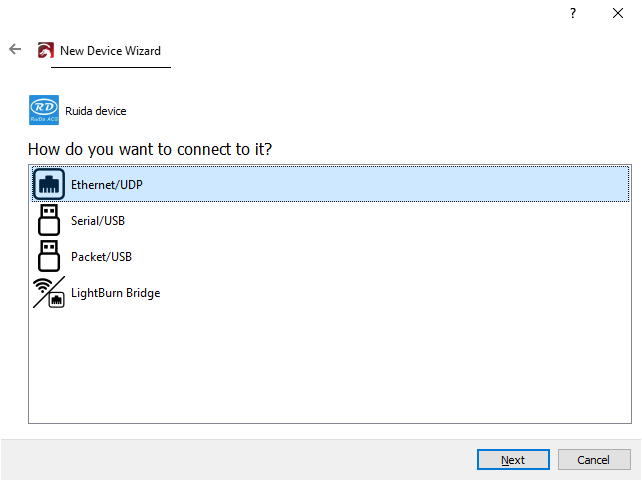Click empty space in the connection list
Image resolution: width=642 pixels, height=481 pixels.
pos(330,370)
